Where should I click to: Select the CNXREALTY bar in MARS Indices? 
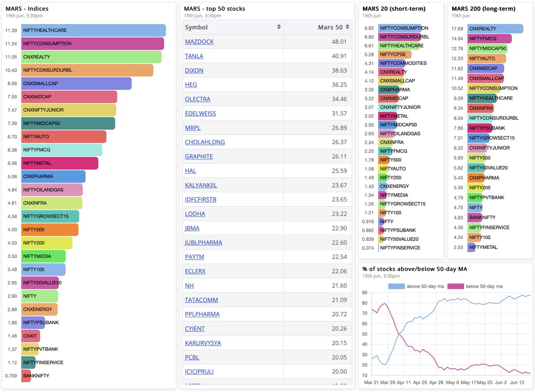[91, 57]
